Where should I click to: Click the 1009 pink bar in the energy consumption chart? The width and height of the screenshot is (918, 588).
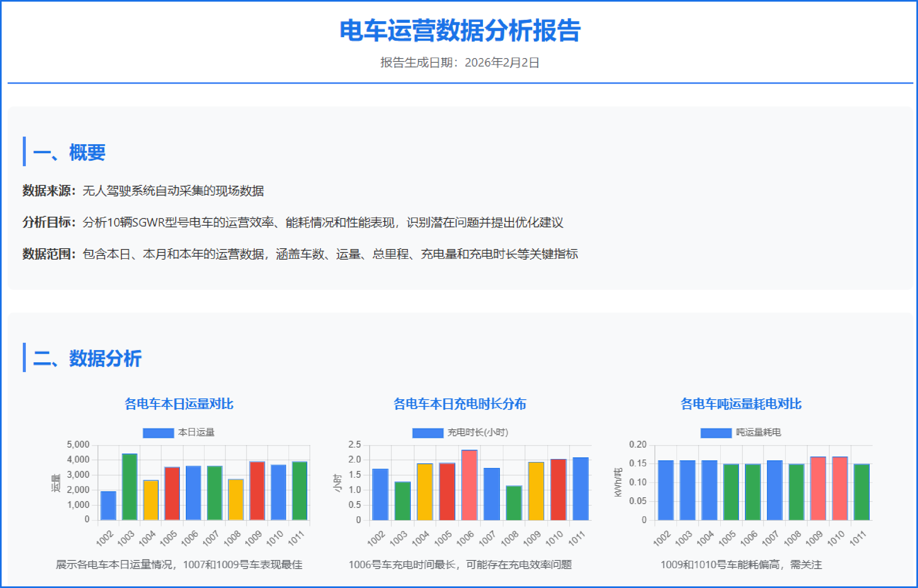pyautogui.click(x=818, y=488)
